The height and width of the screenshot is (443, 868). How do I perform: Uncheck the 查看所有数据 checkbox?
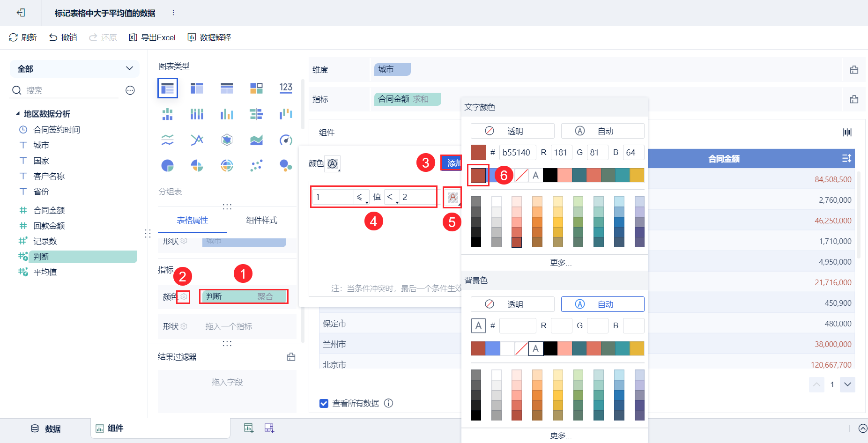coord(324,403)
